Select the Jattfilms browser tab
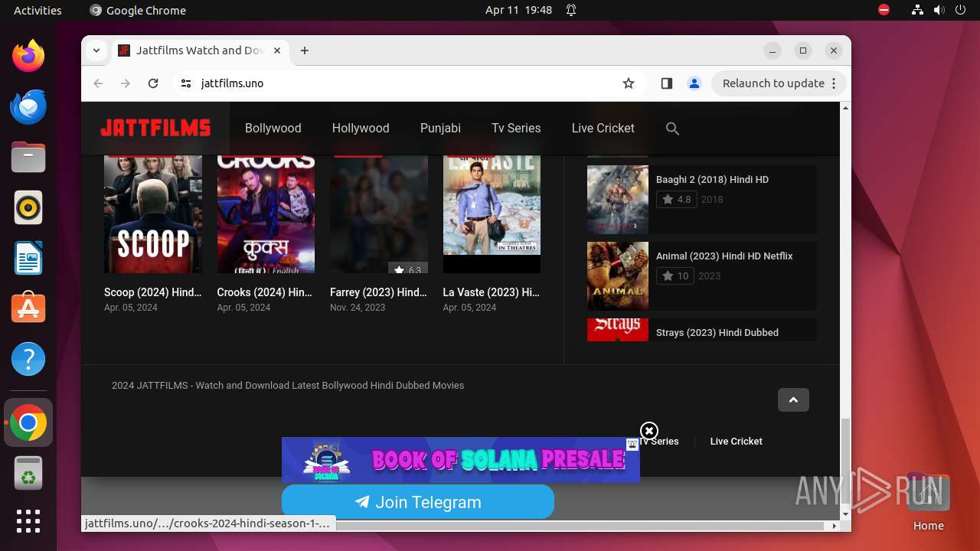980x551 pixels. click(x=199, y=51)
